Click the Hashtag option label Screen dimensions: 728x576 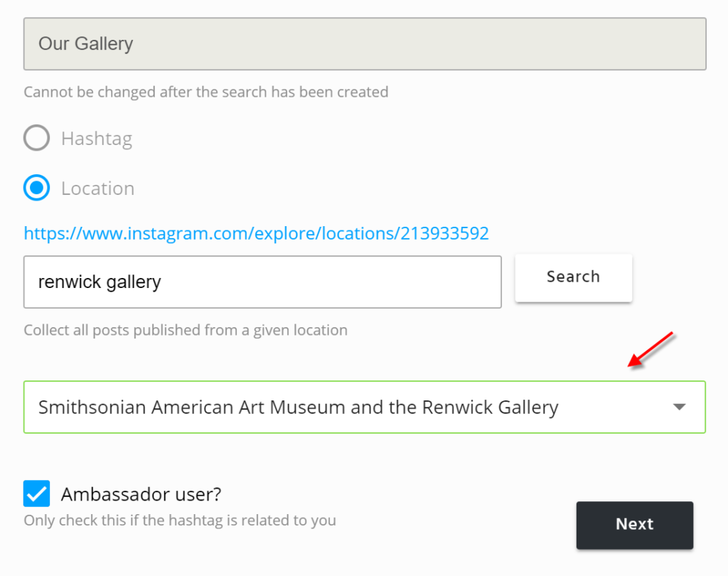(97, 138)
